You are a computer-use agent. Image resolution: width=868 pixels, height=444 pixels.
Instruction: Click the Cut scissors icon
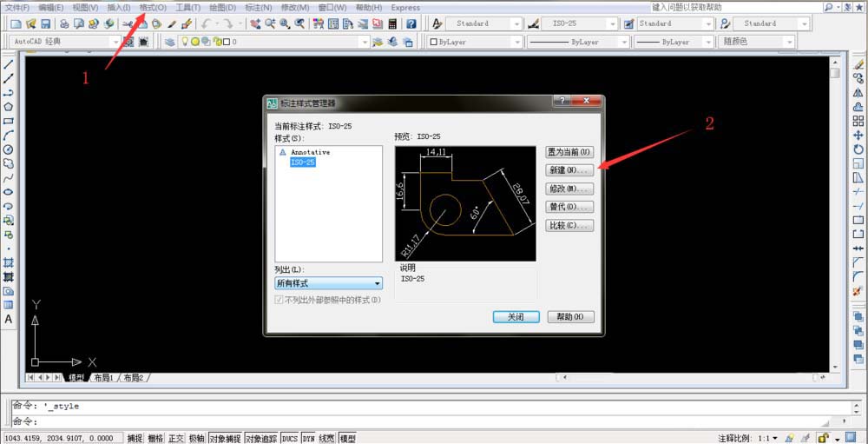click(127, 23)
